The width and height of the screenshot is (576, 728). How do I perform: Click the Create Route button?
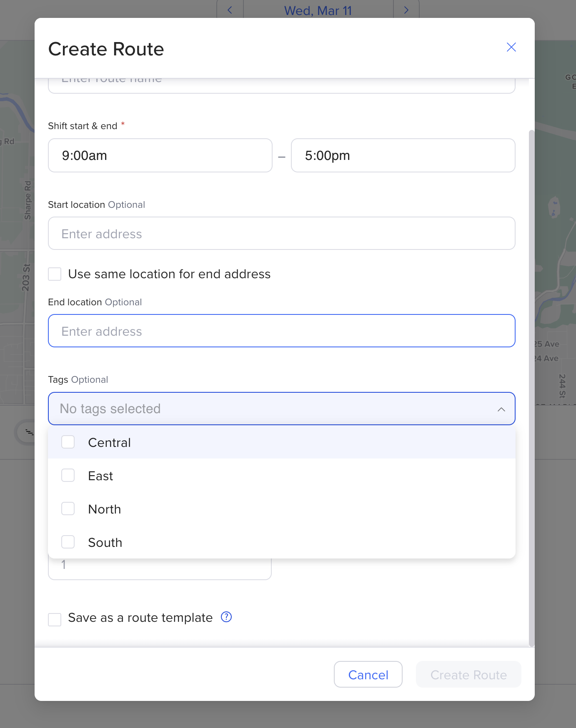468,674
